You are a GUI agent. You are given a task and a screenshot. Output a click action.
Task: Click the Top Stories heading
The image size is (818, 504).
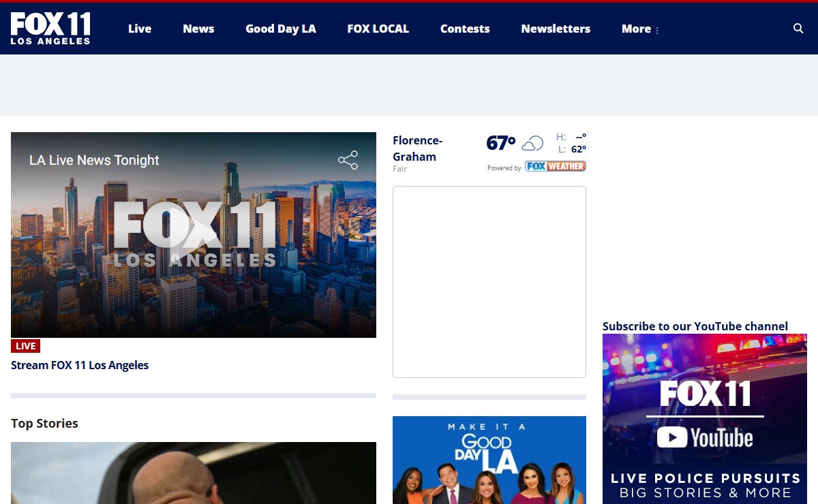44,424
